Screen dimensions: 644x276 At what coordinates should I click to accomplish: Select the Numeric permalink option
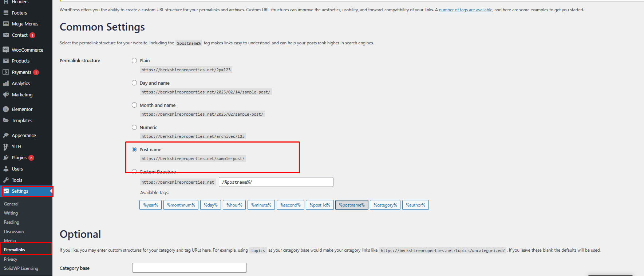134,127
